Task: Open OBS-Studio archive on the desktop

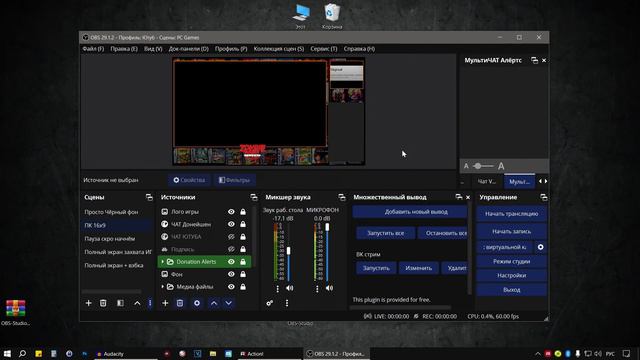Action: click(16, 312)
